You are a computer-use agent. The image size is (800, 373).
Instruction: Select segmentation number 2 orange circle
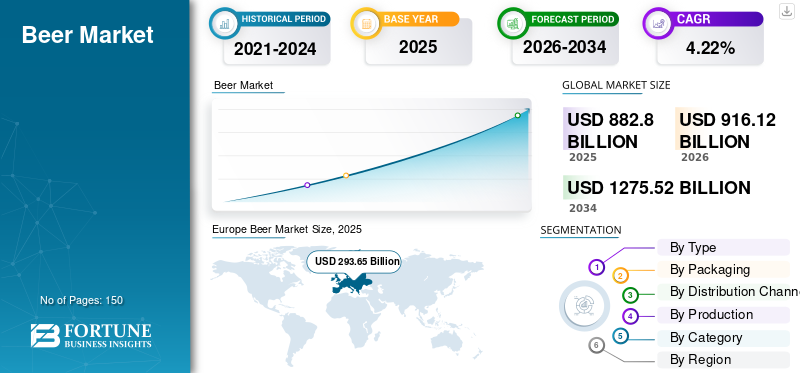[x=620, y=276]
